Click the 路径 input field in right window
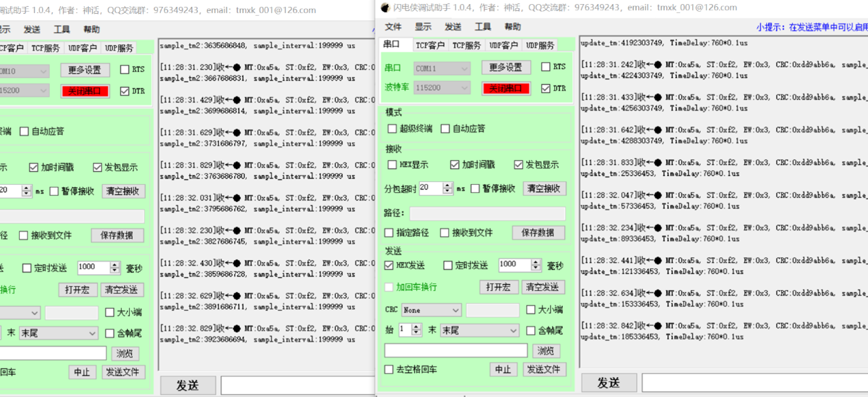868x397 pixels. 488,213
